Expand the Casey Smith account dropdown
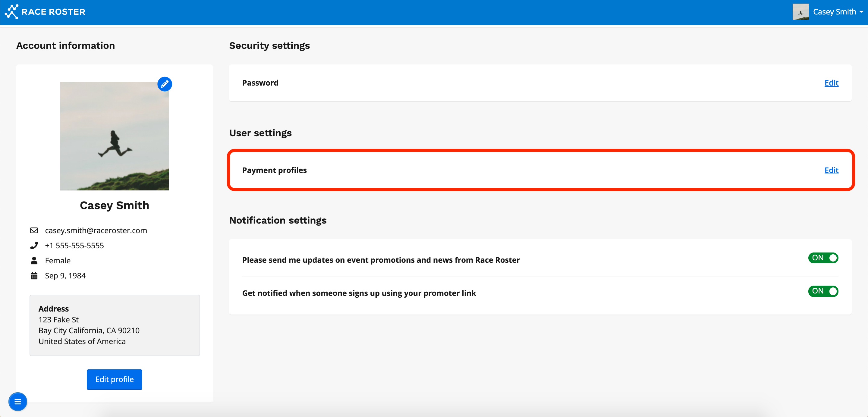 click(x=834, y=12)
